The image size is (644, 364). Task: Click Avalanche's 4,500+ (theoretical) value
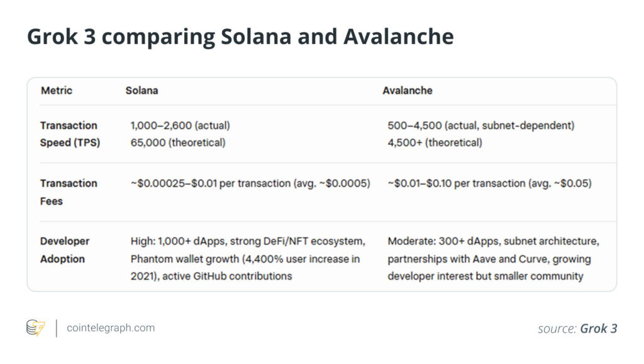435,143
